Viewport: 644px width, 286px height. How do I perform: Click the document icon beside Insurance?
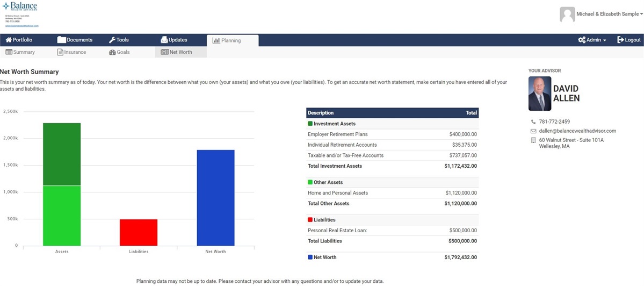point(60,52)
